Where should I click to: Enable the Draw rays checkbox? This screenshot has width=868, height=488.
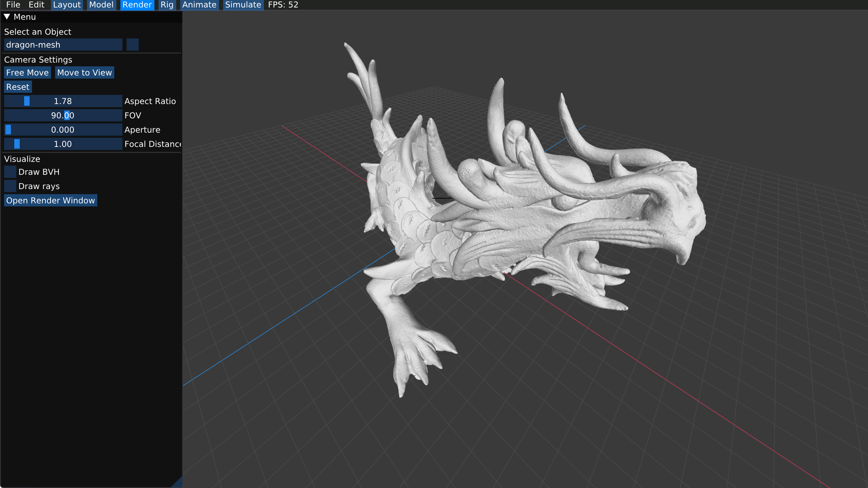click(x=10, y=186)
